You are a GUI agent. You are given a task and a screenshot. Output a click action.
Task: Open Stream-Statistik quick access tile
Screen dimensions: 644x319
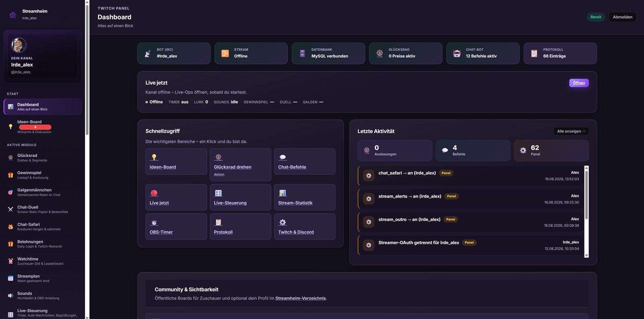point(305,197)
